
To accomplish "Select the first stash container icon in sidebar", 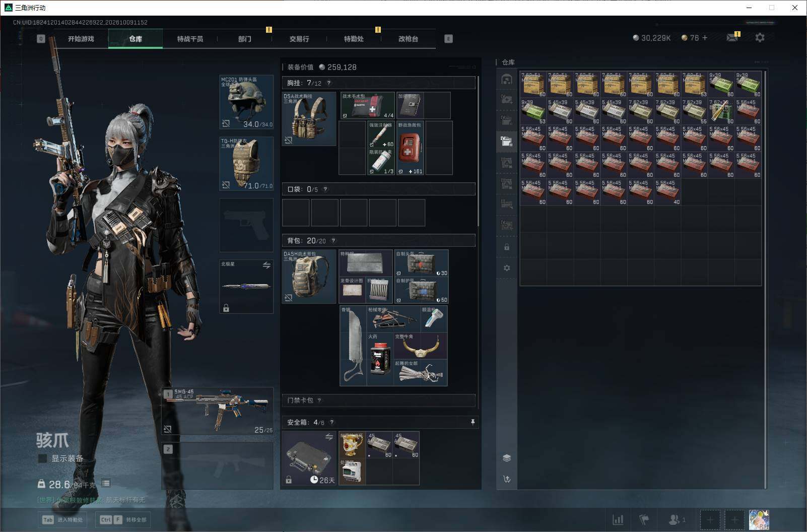I will click(x=507, y=80).
